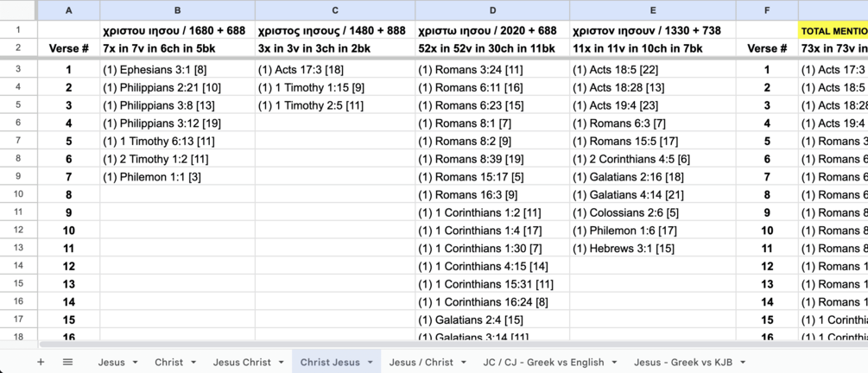Open the Jesus tab dropdown arrow
This screenshot has height=373, width=868.
pyautogui.click(x=136, y=362)
